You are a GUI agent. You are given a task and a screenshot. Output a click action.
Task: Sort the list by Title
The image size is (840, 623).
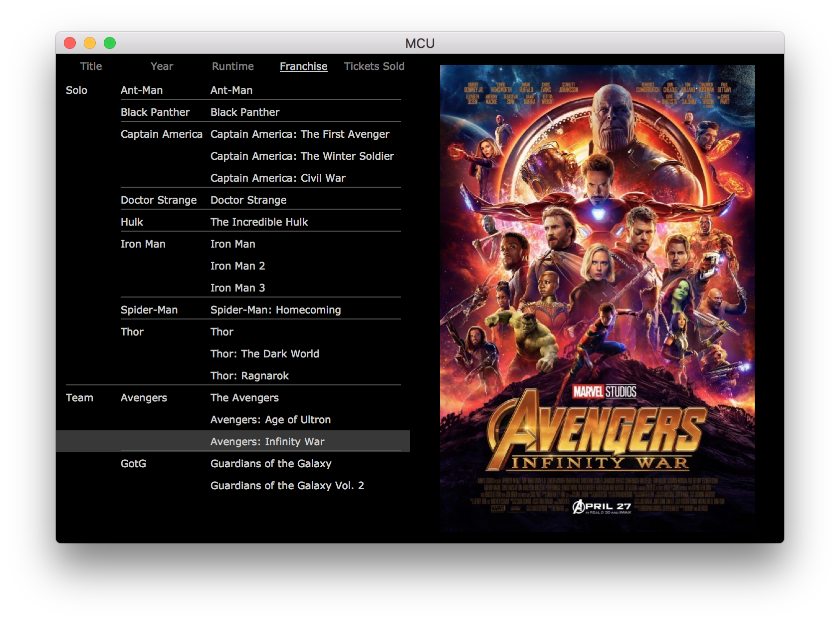click(x=91, y=66)
